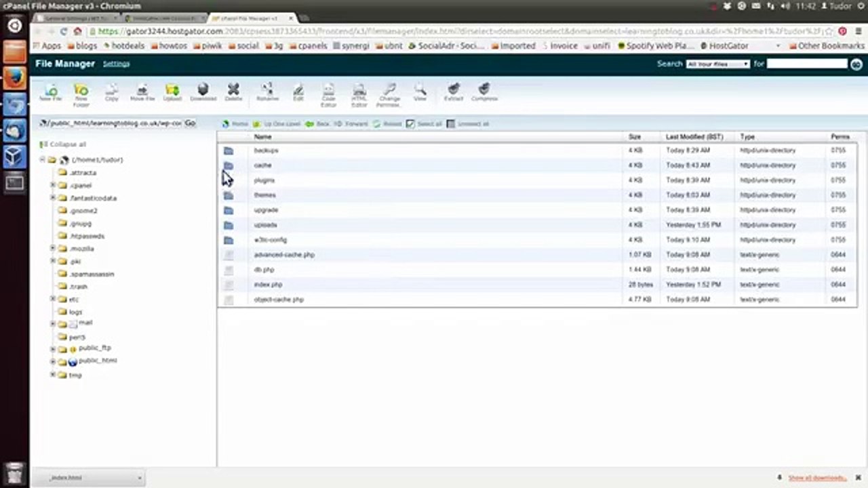Click the search text field
Image resolution: width=868 pixels, height=488 pixels.
coord(807,64)
